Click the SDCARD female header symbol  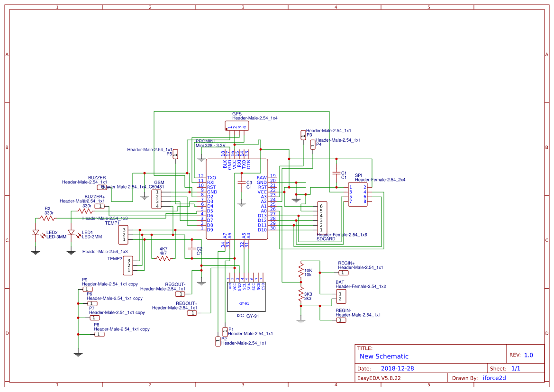[x=322, y=217]
